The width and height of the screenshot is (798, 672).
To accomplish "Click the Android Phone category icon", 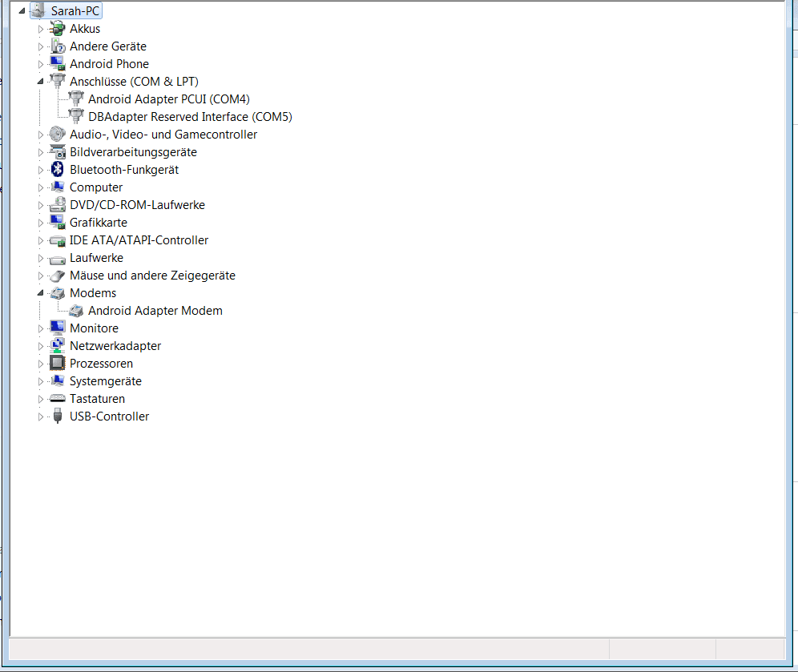I will coord(58,63).
